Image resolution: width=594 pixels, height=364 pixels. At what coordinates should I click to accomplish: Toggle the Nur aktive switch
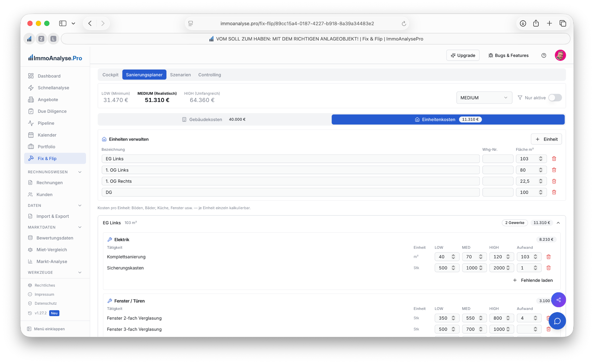coord(555,98)
